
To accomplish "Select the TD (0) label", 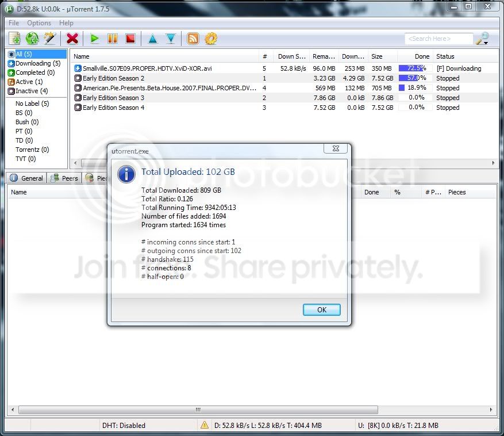I will point(24,140).
